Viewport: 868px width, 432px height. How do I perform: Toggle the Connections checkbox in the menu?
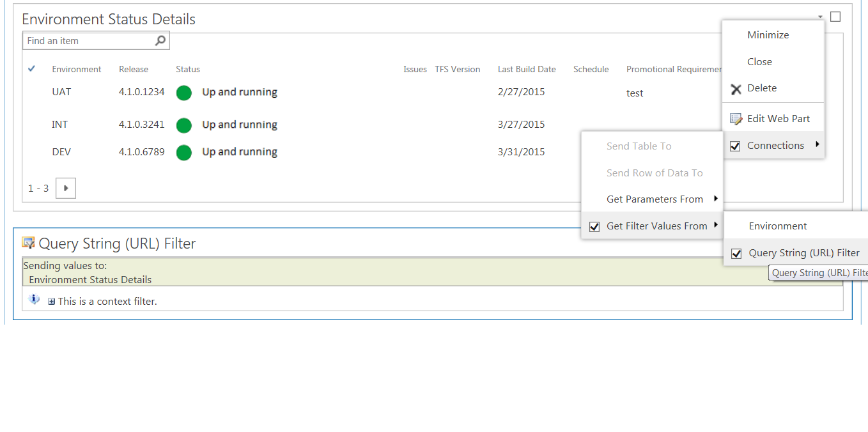[734, 145]
